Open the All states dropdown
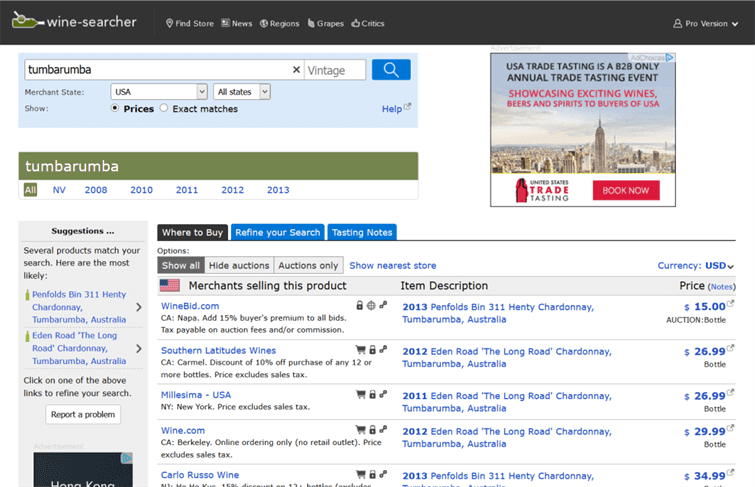The width and height of the screenshot is (755, 487). coord(242,92)
